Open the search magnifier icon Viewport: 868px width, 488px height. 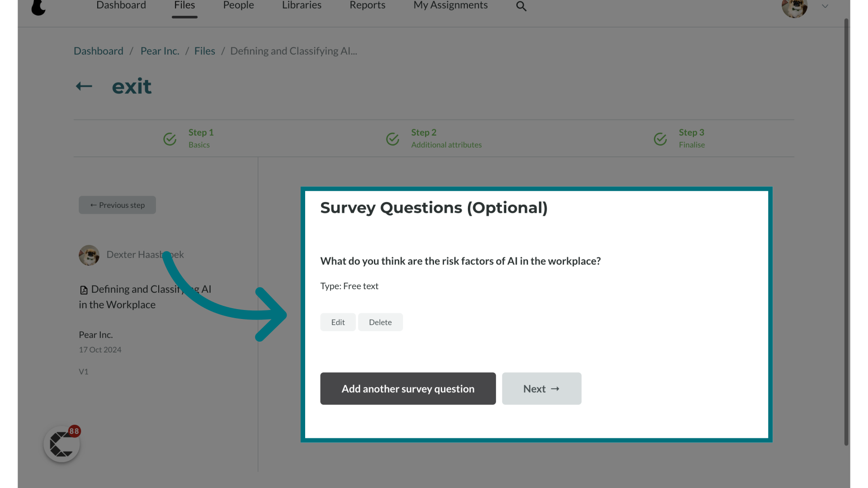click(x=521, y=6)
